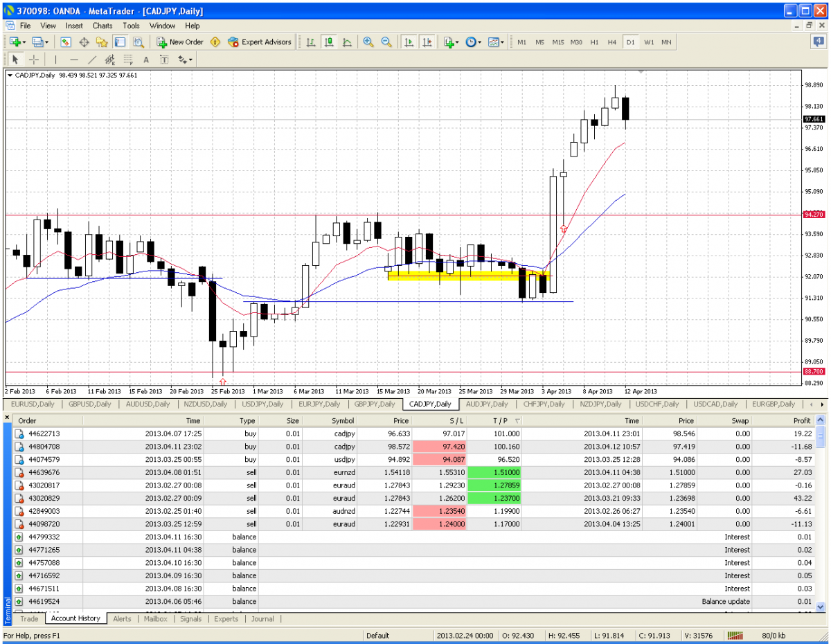Toggle the chart Auto Scroll button
Screen dimensions: 831x644
pyautogui.click(x=409, y=42)
